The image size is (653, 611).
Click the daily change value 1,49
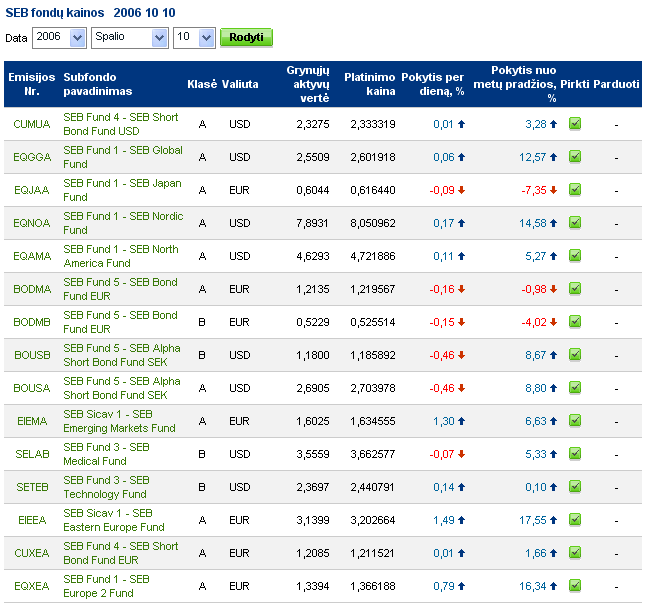click(x=444, y=520)
